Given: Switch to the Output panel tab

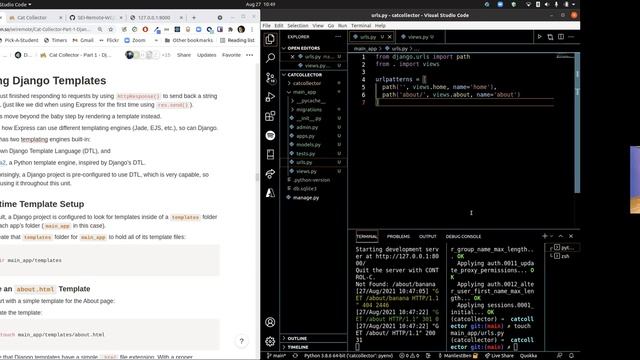Looking at the screenshot, I should point(427,236).
